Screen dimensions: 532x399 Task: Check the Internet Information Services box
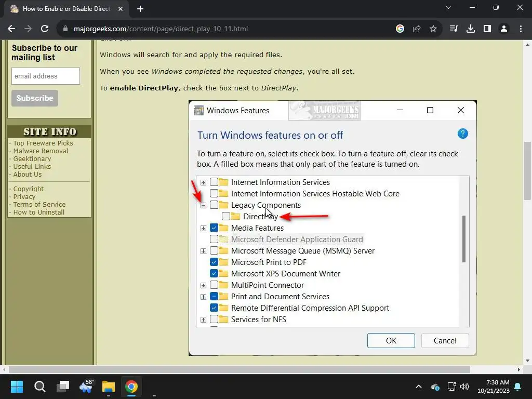pos(214,182)
